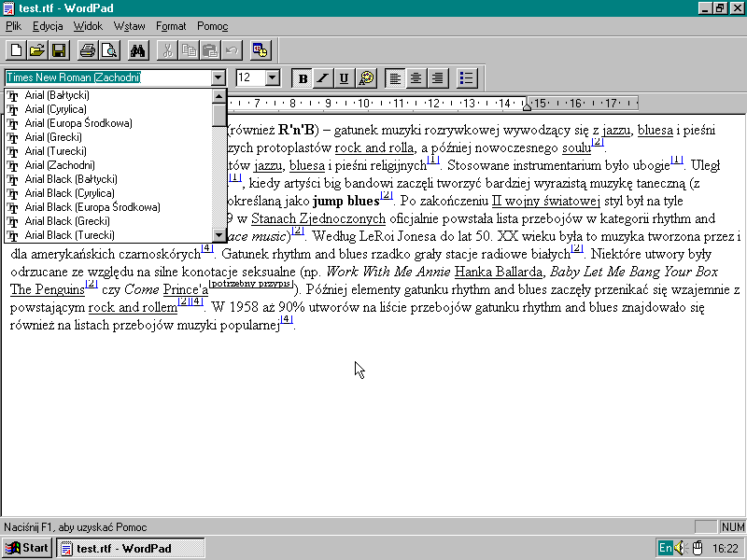Select Arial Black (Europa Środkowa) entry
The width and height of the screenshot is (747, 560).
108,207
